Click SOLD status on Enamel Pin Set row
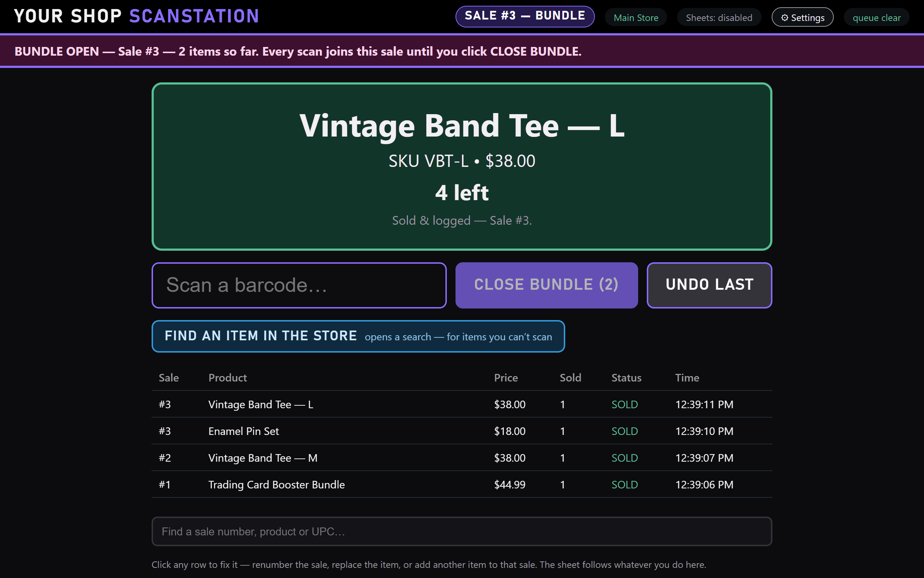This screenshot has height=578, width=924. (625, 431)
